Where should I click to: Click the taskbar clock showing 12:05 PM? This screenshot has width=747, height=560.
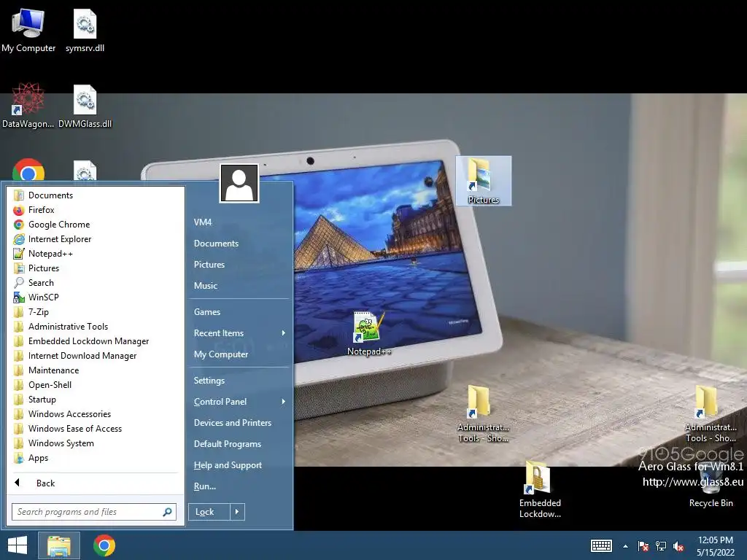point(716,545)
